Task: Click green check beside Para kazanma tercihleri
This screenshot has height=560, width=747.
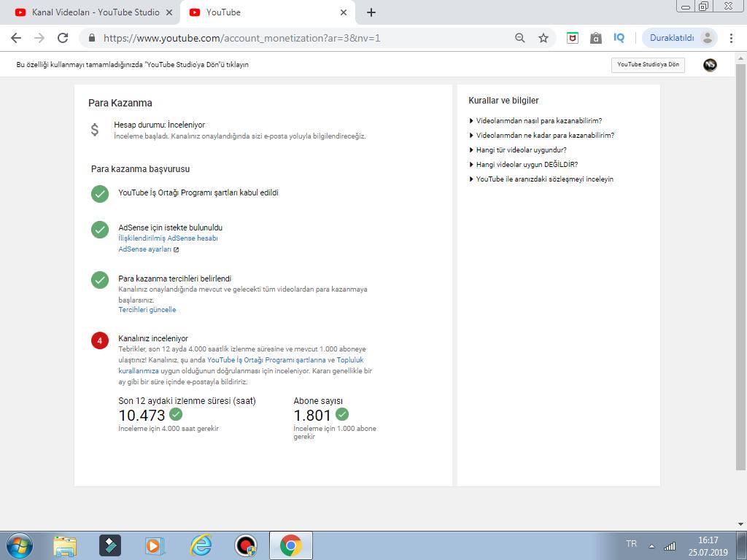Action: (x=100, y=281)
